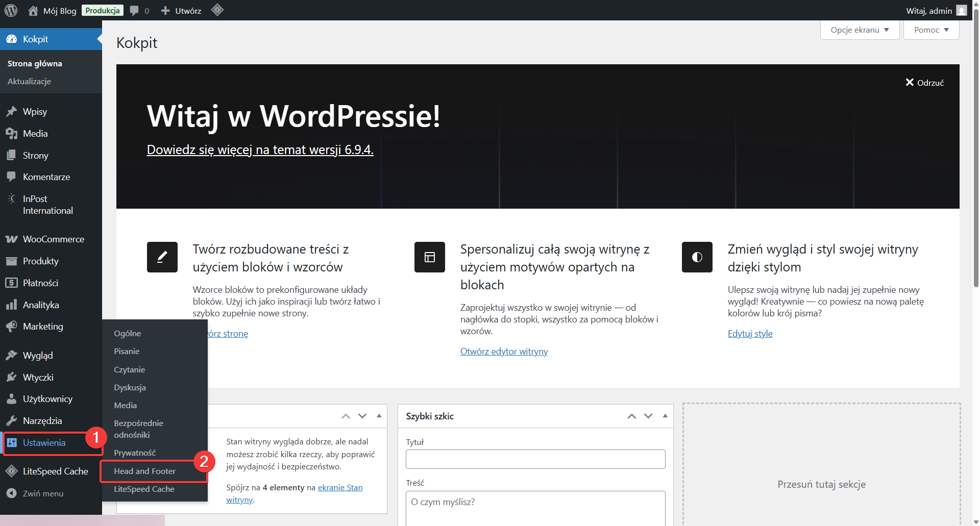Click the Wpisy pushpin icon

pos(11,112)
